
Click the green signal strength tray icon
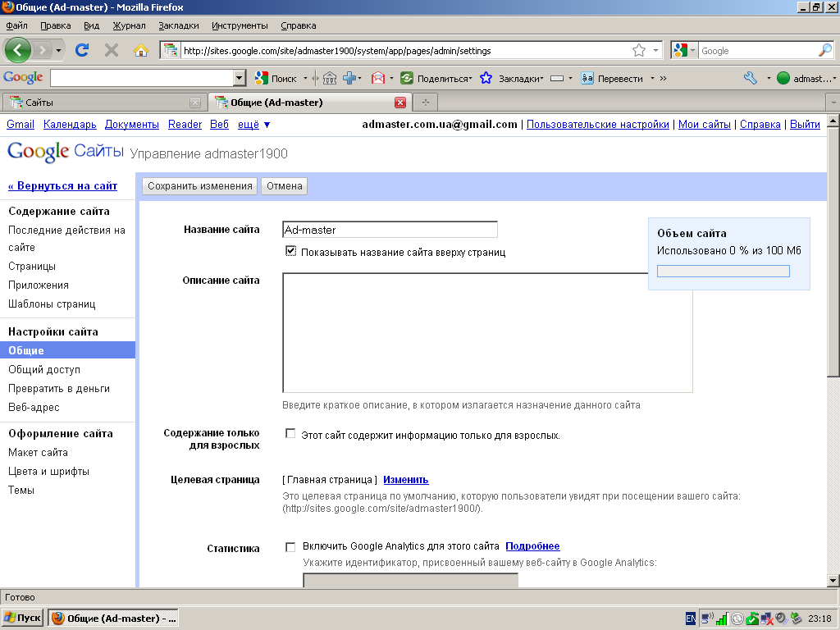pyautogui.click(x=722, y=619)
